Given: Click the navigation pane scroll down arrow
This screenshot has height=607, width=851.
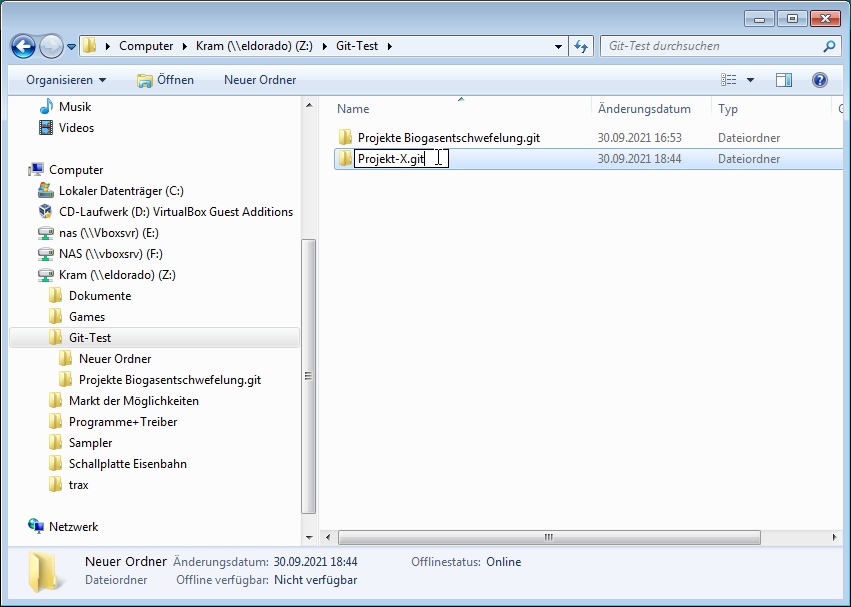Looking at the screenshot, I should click(309, 538).
